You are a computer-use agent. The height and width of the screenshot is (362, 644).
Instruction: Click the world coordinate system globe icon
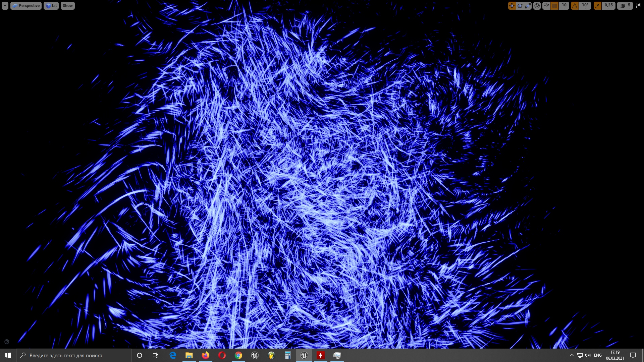(537, 6)
